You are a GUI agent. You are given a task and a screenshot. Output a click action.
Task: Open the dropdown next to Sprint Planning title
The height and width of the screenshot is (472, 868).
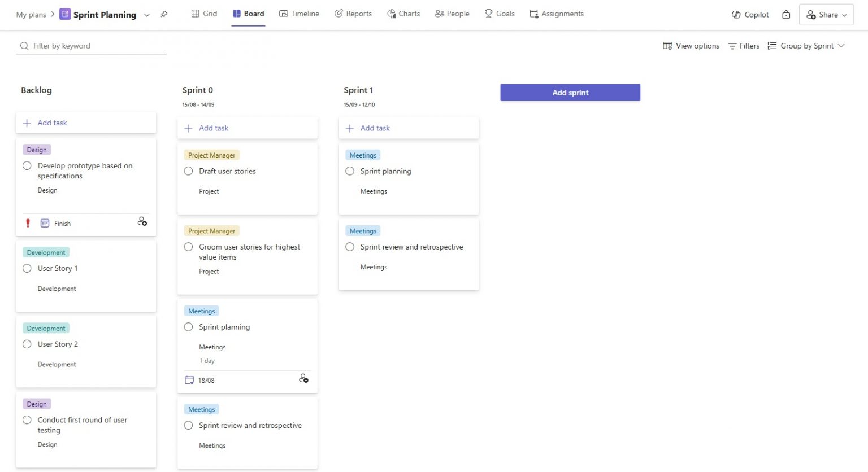tap(146, 15)
